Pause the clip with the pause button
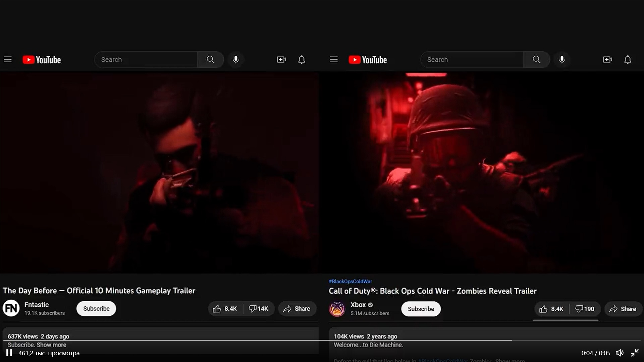This screenshot has height=362, width=644. click(x=9, y=353)
